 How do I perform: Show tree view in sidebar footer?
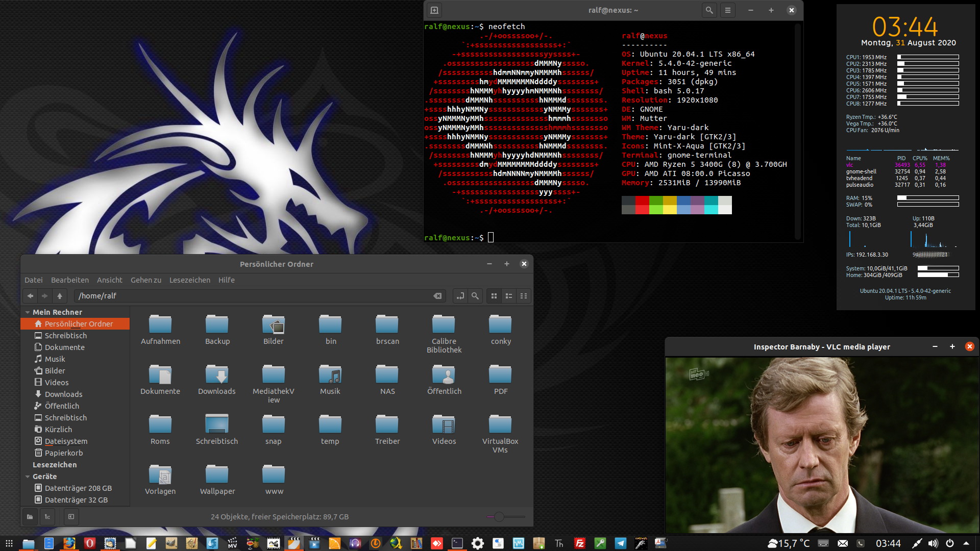point(47,517)
